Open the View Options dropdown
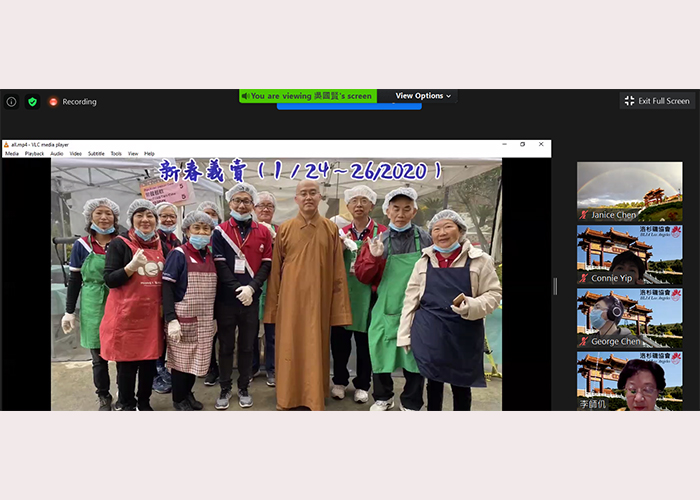 [x=423, y=96]
